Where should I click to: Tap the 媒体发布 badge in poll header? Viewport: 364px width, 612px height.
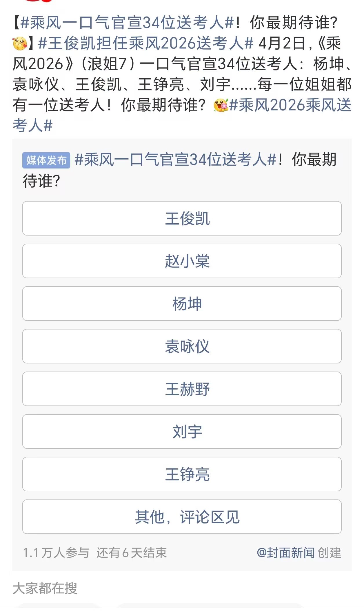[x=46, y=160]
